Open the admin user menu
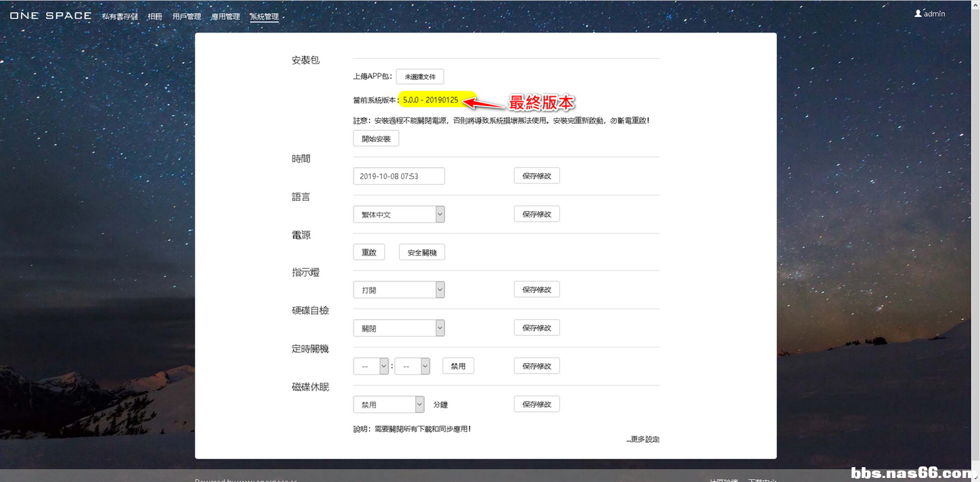The height and width of the screenshot is (482, 980). click(930, 14)
